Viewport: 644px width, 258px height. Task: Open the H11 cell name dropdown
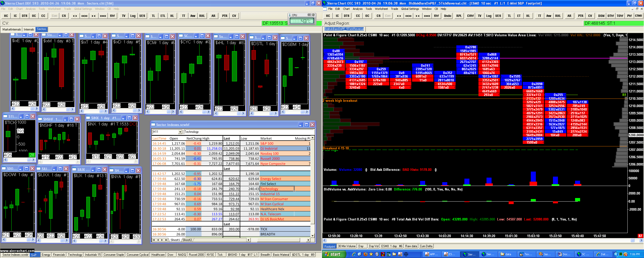180,132
